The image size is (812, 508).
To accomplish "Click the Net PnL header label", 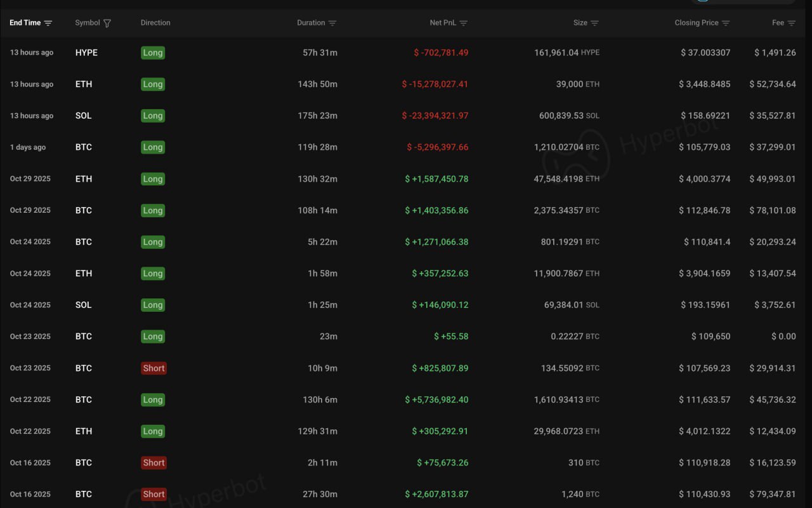I will pos(443,23).
